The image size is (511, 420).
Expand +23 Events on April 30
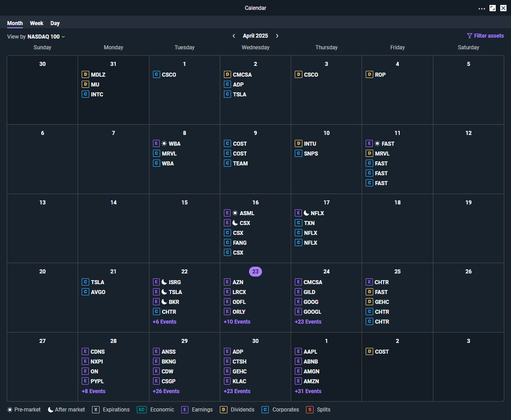click(237, 391)
